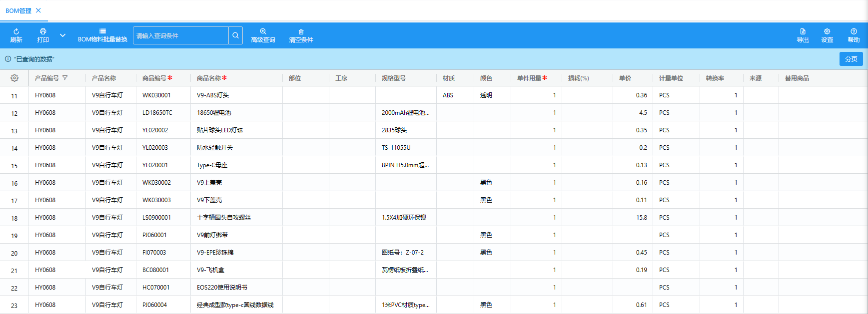Viewport: 868px width, 314px height.
Task: Close the BOM管理 tab
Action: 38,10
